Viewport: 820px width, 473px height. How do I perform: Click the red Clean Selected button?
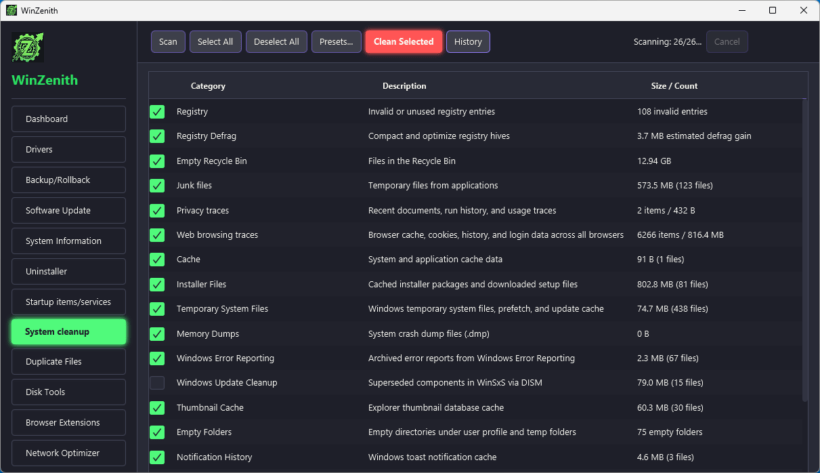(403, 42)
